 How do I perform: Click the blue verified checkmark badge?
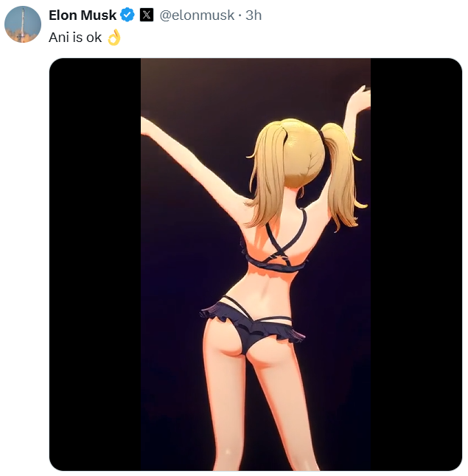128,15
